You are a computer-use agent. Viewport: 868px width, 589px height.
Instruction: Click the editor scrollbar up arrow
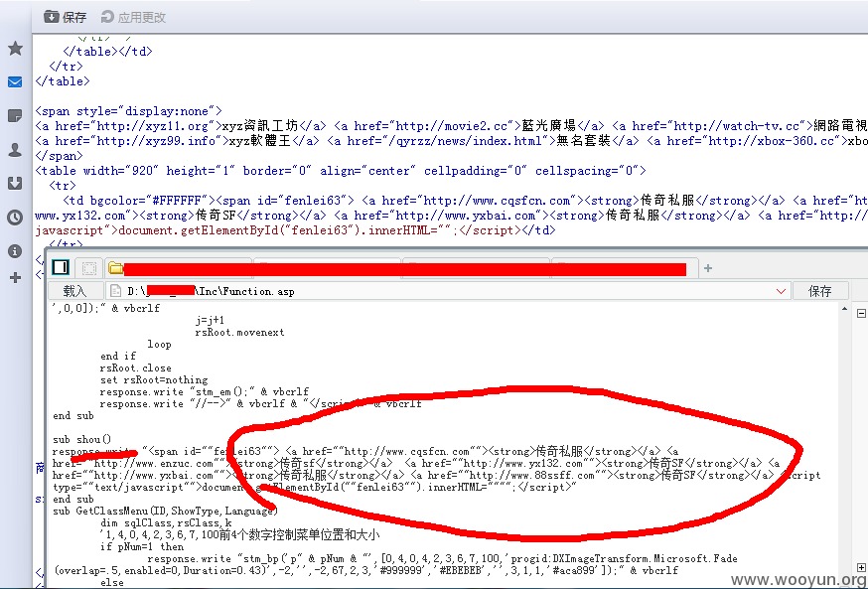[x=844, y=309]
